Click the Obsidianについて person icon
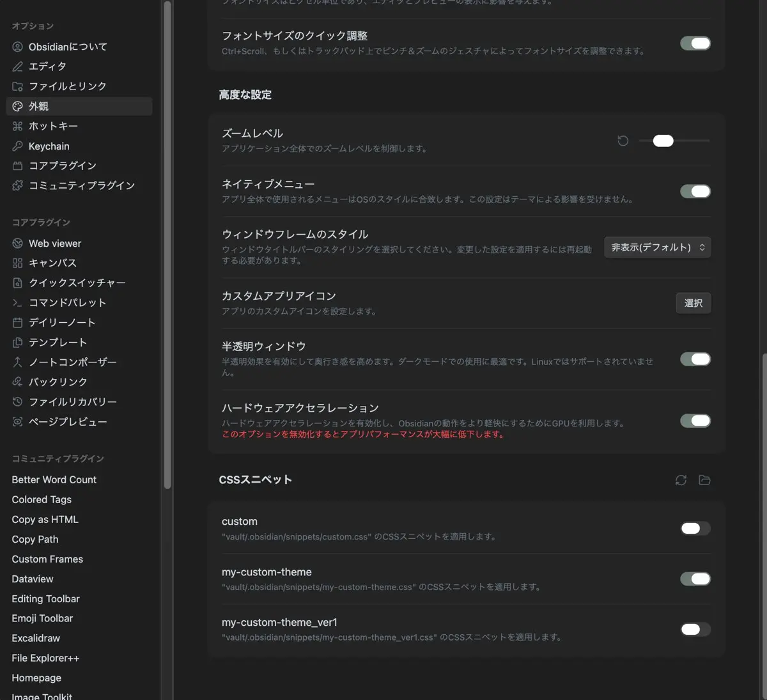This screenshot has width=767, height=700. [x=17, y=47]
